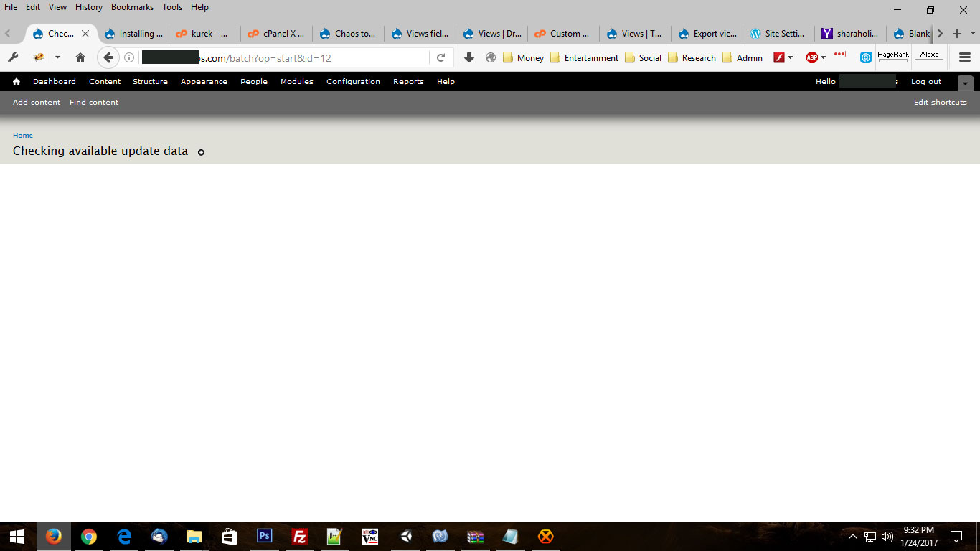Open the wrench developer tools icon
980x551 pixels.
click(13, 57)
